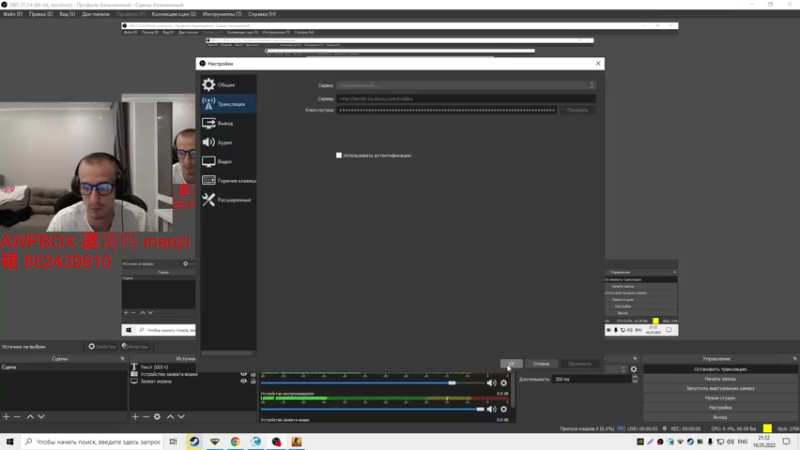Click Выход to exit OBS
Image resolution: width=800 pixels, height=450 pixels.
[x=720, y=417]
